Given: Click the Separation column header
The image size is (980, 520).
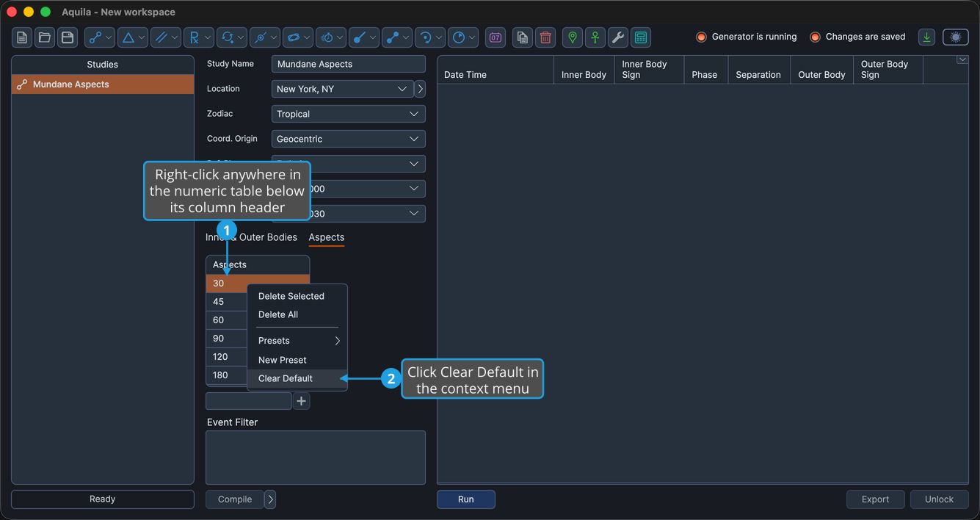Looking at the screenshot, I should [x=759, y=70].
